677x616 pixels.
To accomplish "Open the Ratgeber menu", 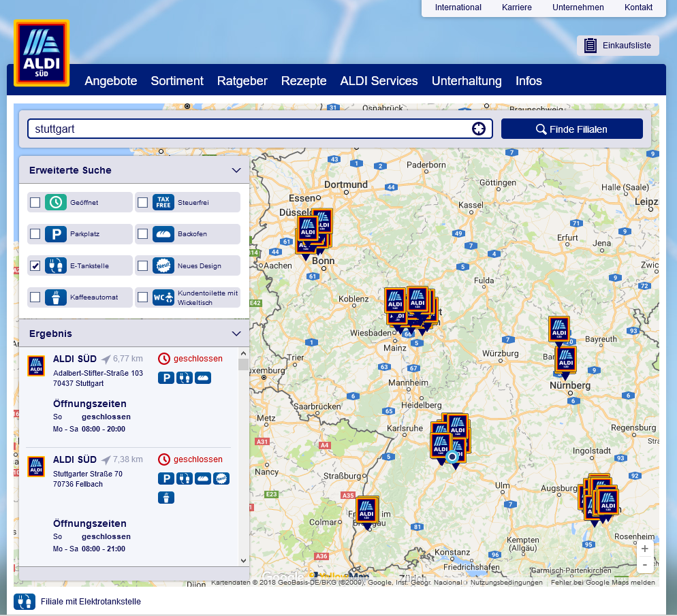I will point(242,81).
